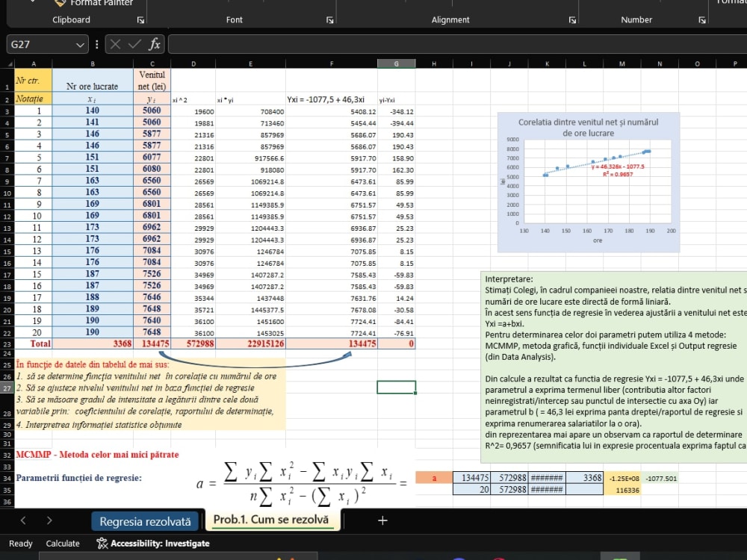Click the Cancel X formula bar icon
The width and height of the screenshot is (747, 560).
pyautogui.click(x=115, y=44)
